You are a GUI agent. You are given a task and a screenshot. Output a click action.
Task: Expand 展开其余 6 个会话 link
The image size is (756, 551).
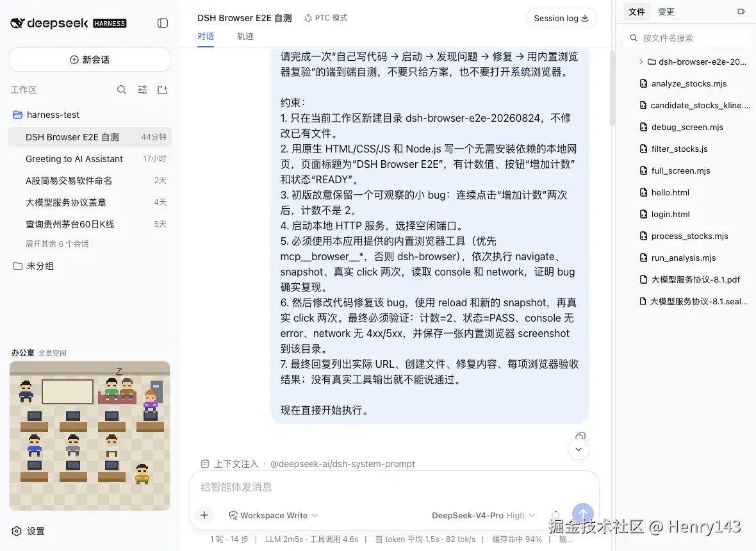57,244
